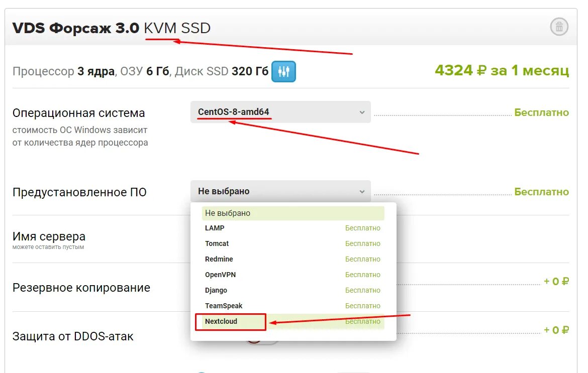588x373 pixels.
Task: Click the Операционная система label
Action: click(79, 113)
